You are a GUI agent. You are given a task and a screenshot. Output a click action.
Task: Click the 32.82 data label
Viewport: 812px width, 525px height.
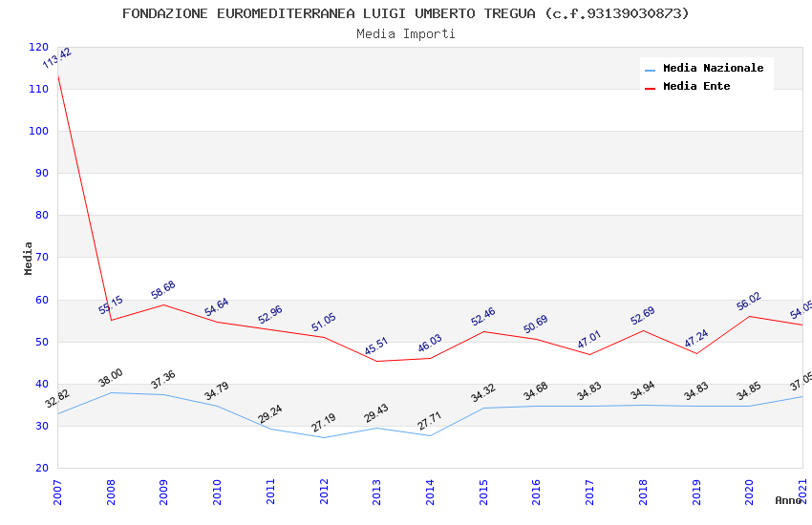point(57,398)
